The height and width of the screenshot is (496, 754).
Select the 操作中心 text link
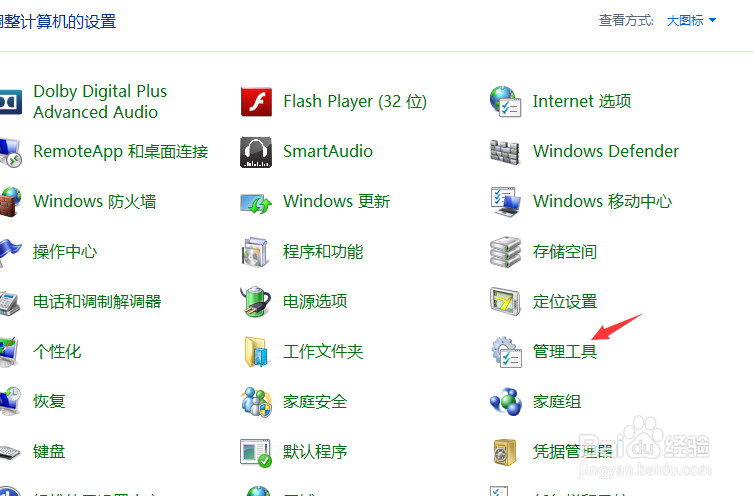tap(65, 252)
